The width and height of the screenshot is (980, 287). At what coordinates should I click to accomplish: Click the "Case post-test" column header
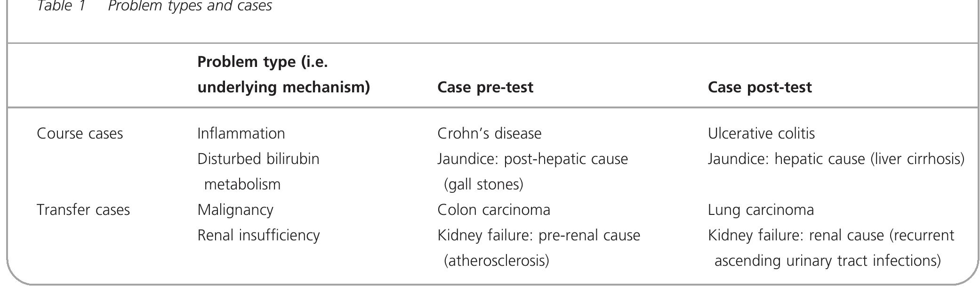click(760, 87)
